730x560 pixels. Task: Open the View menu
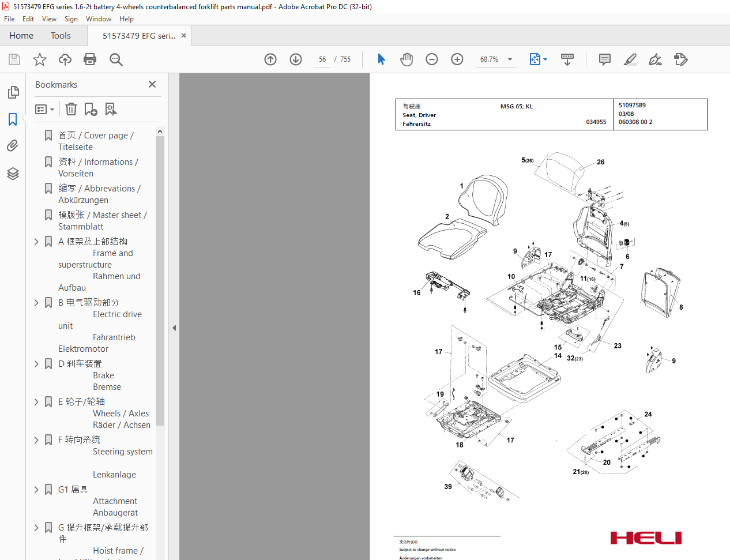pos(49,19)
